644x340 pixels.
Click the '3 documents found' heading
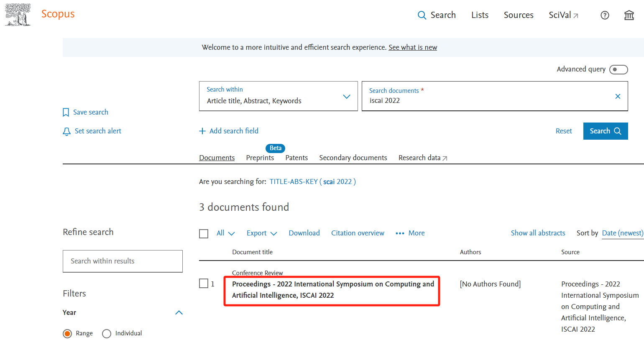[x=244, y=207]
